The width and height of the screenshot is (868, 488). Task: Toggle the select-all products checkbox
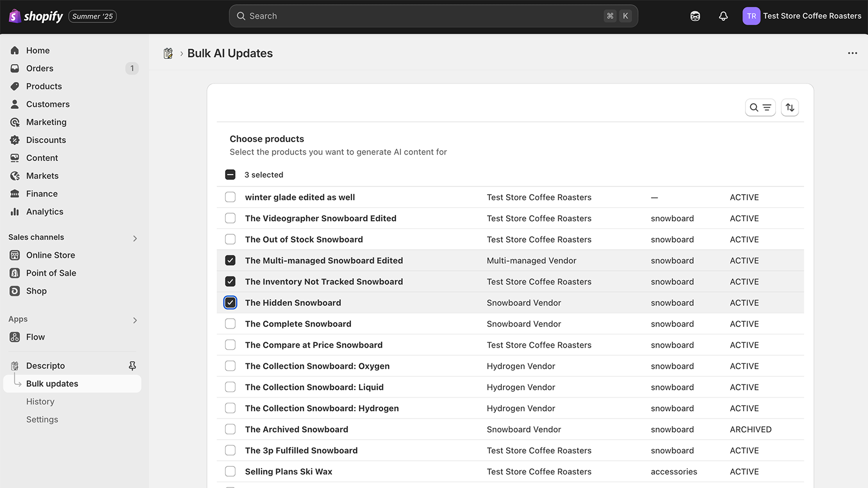(231, 175)
